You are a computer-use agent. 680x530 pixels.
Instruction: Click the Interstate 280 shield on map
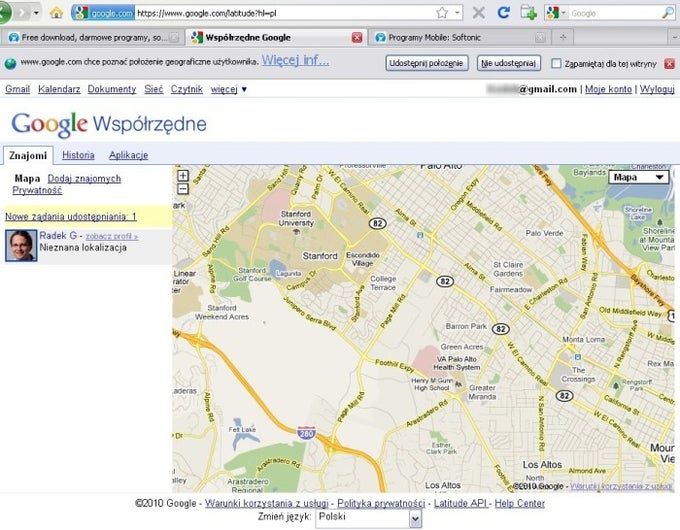click(306, 432)
